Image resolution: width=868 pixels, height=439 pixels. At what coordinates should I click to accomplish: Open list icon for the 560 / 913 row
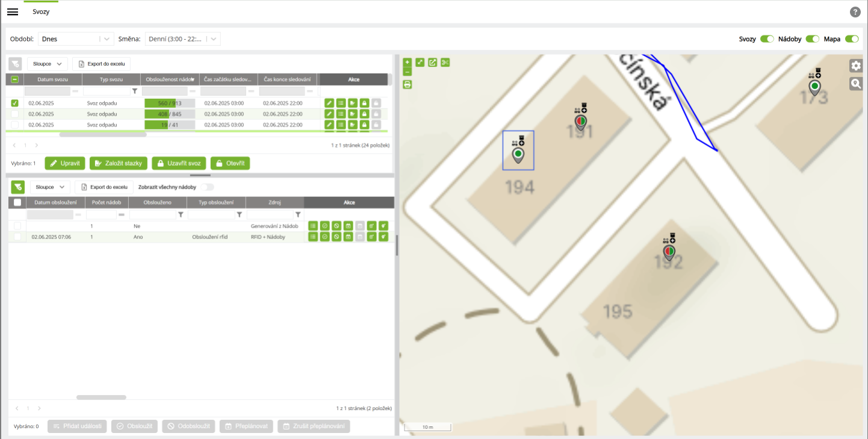[x=341, y=103]
